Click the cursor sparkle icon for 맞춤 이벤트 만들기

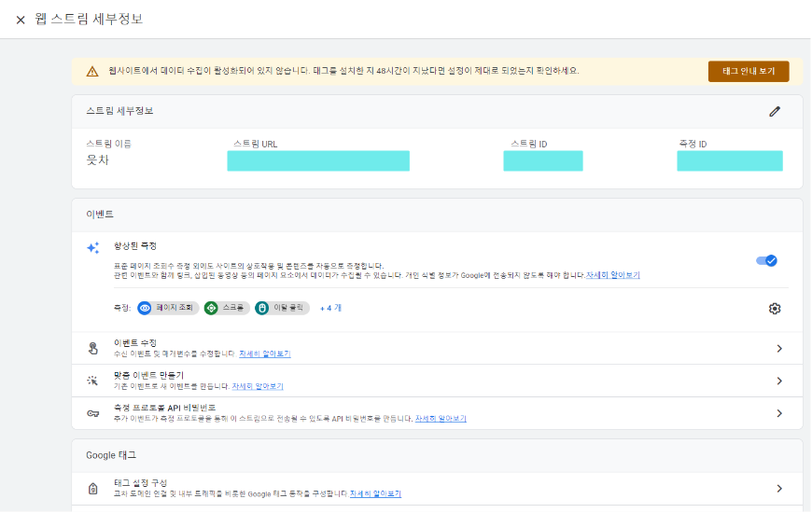point(92,381)
